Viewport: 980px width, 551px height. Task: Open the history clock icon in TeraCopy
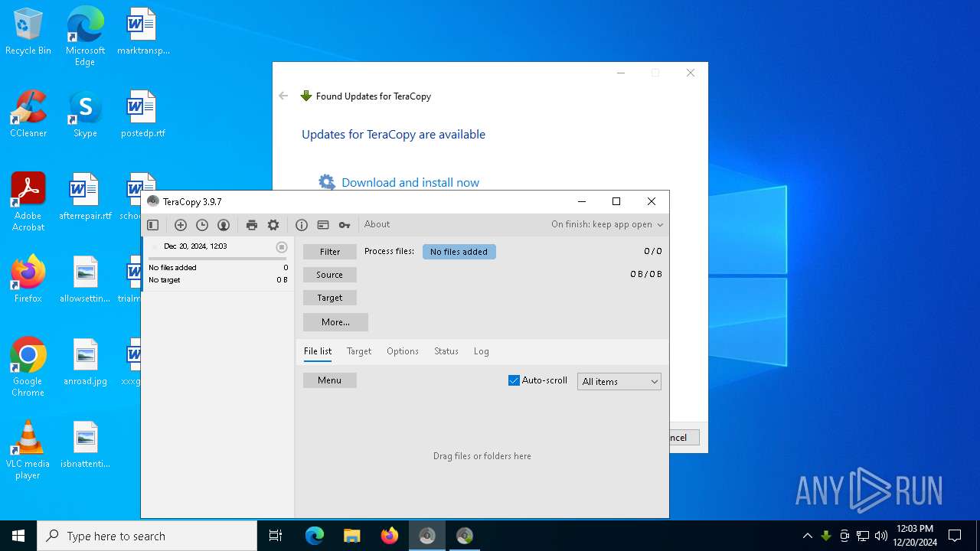(x=202, y=225)
